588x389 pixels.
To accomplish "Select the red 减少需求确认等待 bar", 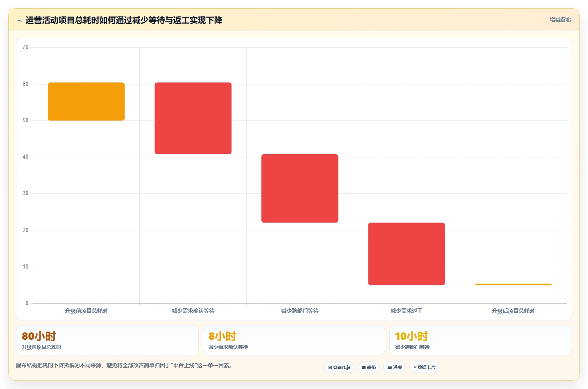I will [x=193, y=118].
